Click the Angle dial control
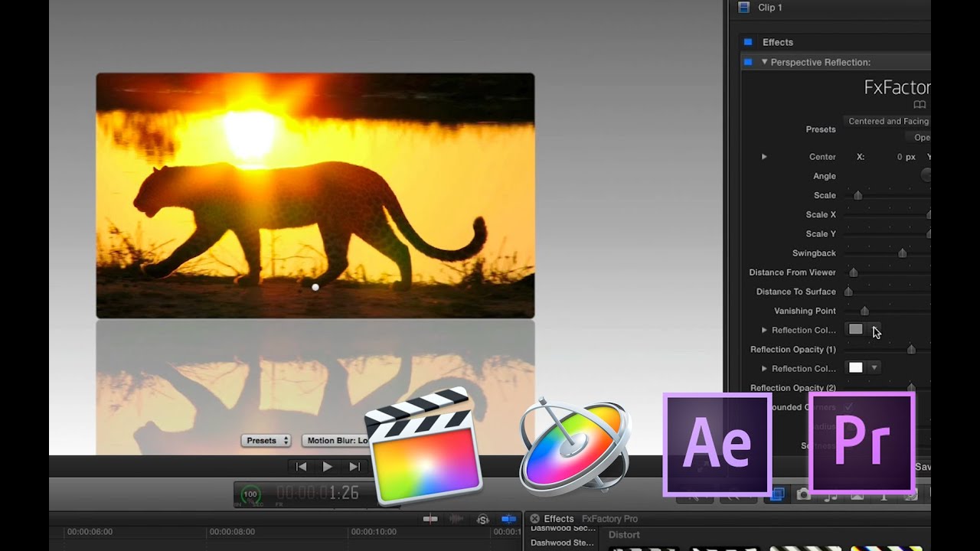 (x=926, y=175)
